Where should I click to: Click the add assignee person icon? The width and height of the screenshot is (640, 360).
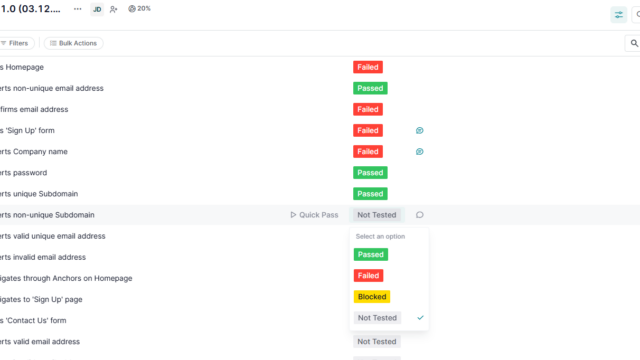113,9
